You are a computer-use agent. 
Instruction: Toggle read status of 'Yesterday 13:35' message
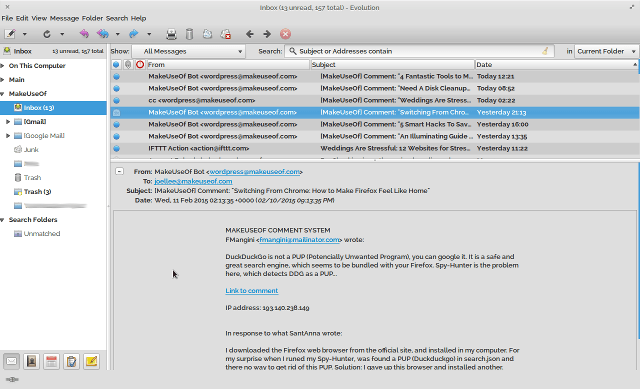click(116, 136)
